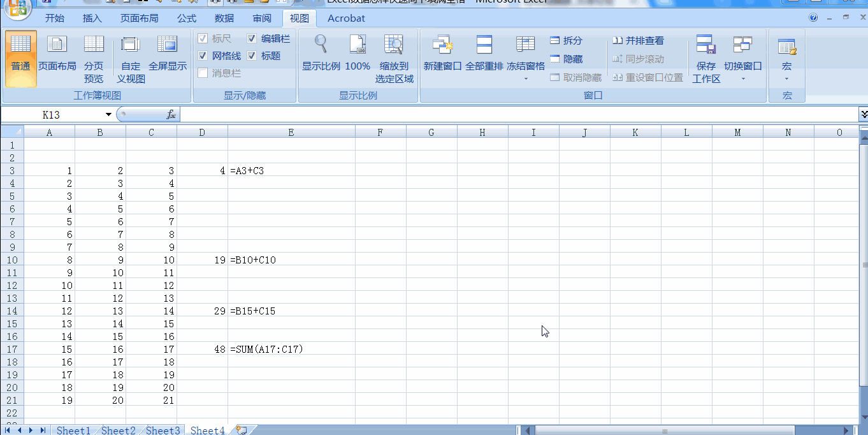Image resolution: width=868 pixels, height=435 pixels.
Task: Click 拆分 split window
Action: click(x=566, y=40)
